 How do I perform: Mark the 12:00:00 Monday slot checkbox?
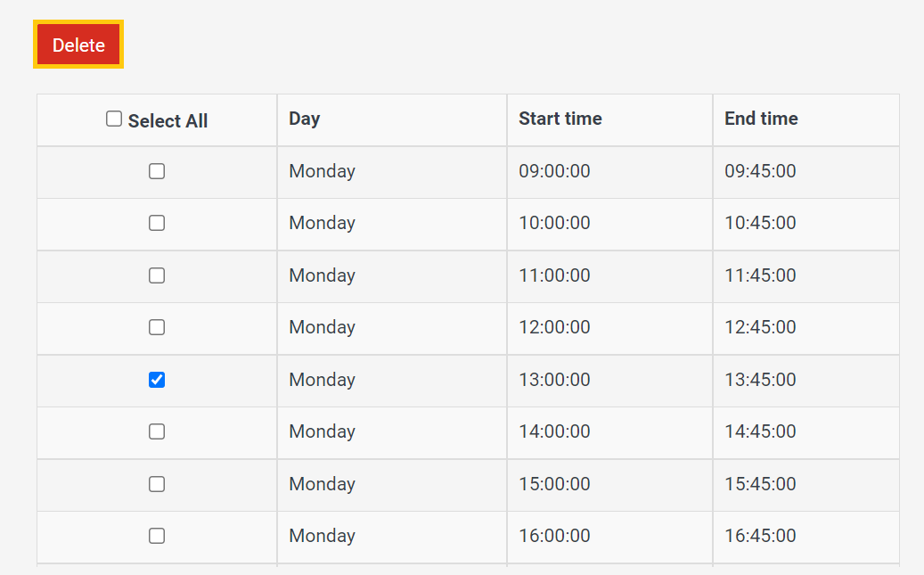(x=157, y=327)
